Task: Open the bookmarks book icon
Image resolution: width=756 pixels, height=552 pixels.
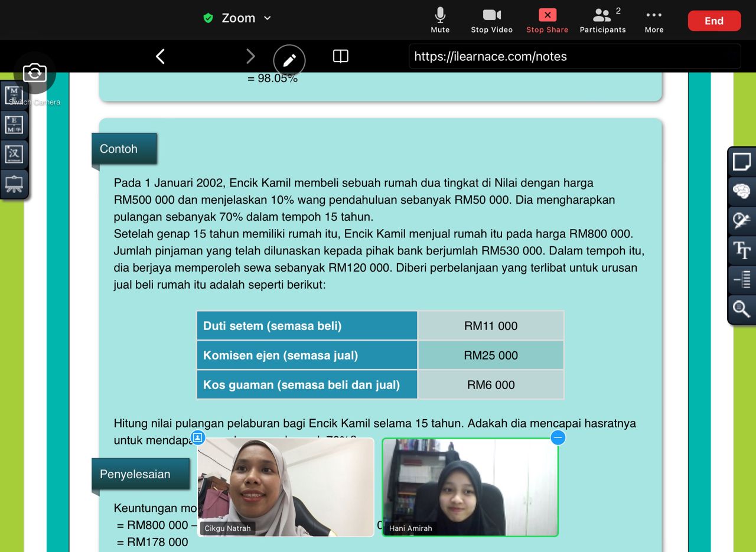Action: tap(341, 56)
